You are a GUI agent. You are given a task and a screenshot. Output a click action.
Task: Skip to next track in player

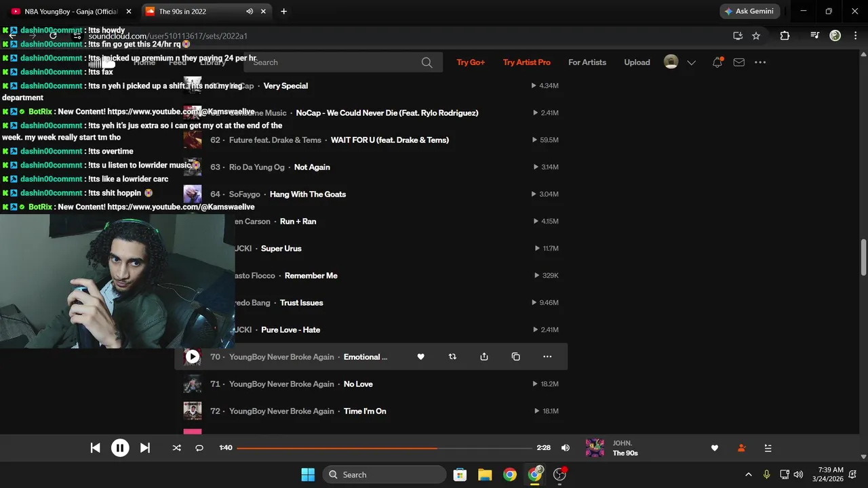tap(144, 448)
